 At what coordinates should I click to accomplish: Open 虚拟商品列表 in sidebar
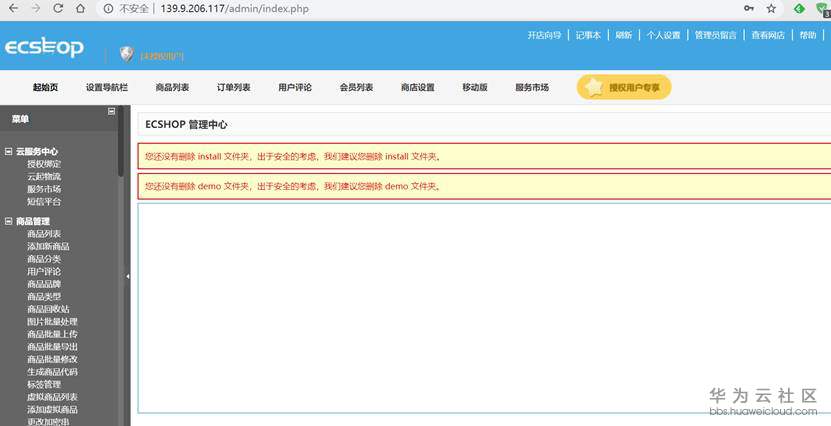pyautogui.click(x=52, y=397)
